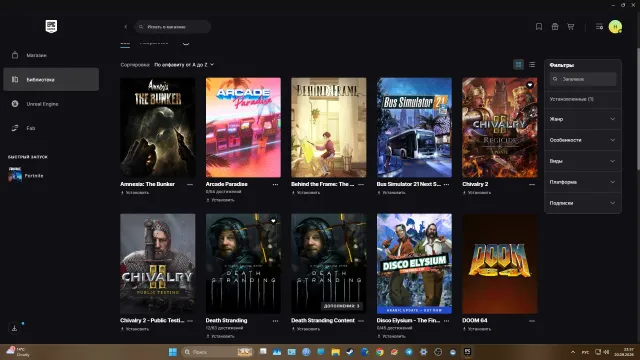
Task: Open options menu for Chivalry 2 - Public Testing
Action: 190,321
